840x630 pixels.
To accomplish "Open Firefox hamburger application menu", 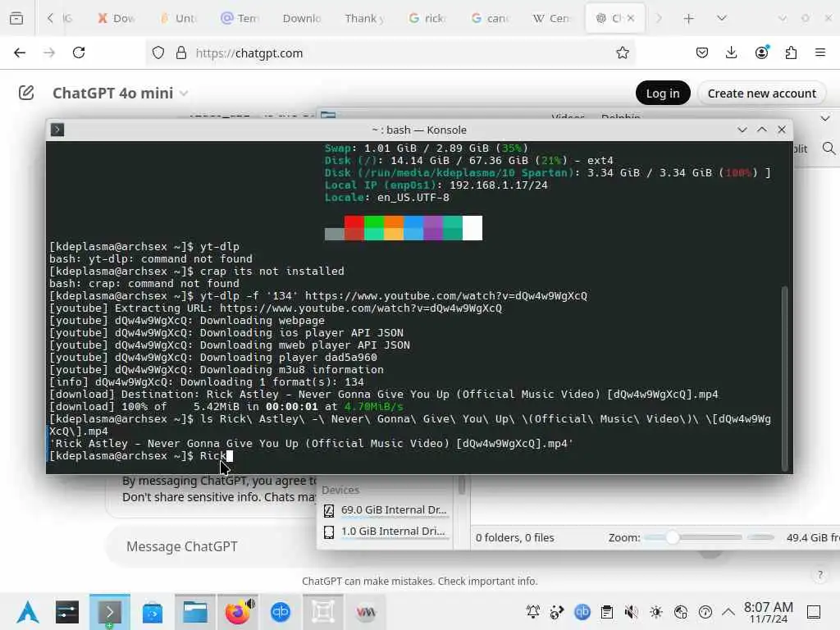I will 820,52.
